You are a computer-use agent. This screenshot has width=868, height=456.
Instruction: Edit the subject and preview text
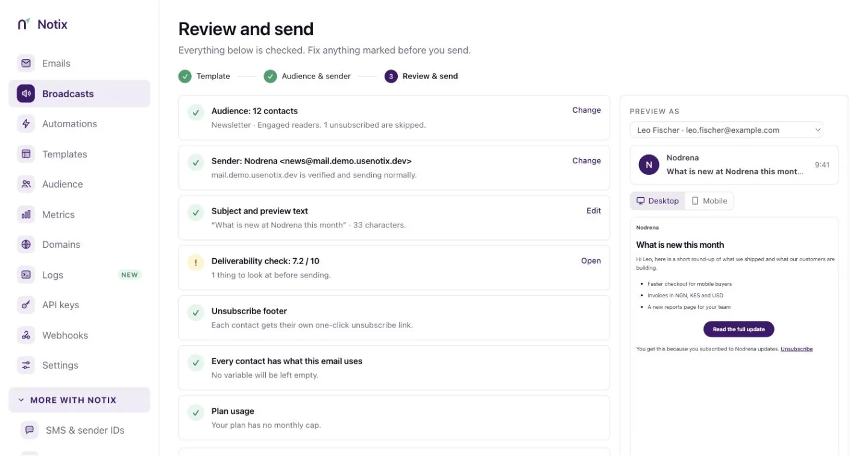click(594, 211)
